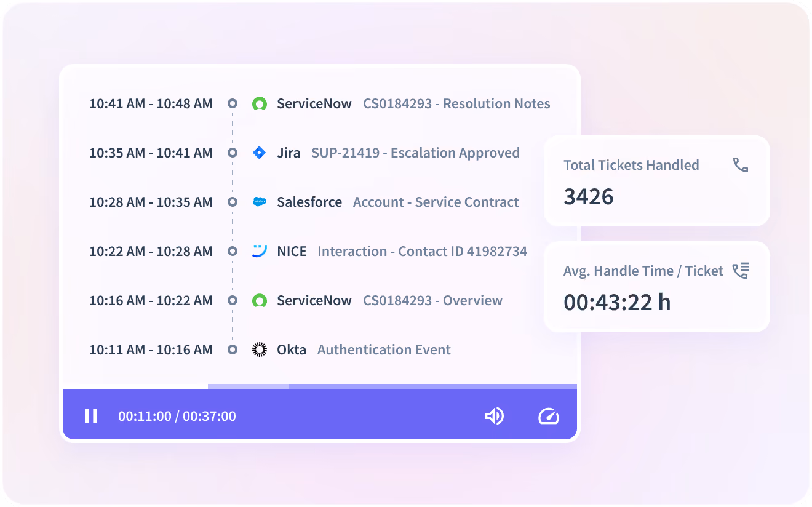812x507 pixels.
Task: Select the 10:35 AM timeline marker
Action: click(233, 153)
